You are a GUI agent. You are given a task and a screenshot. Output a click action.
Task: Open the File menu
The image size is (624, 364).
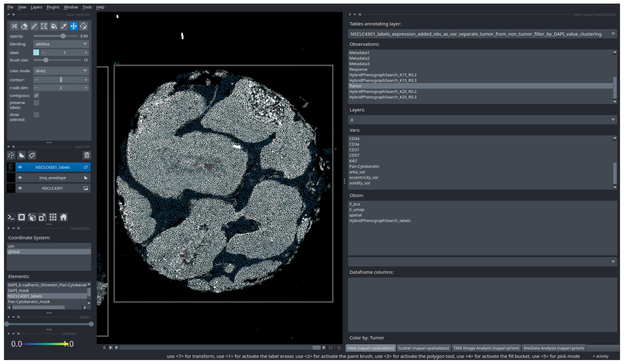(10, 7)
